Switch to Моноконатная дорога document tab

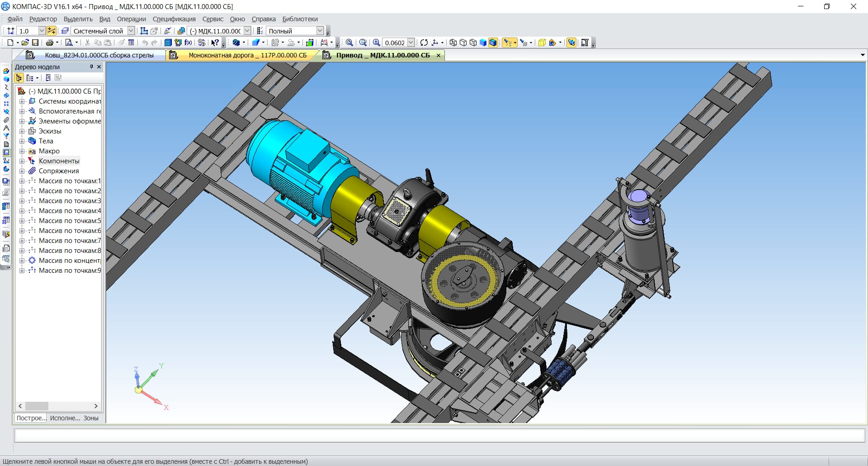pos(247,55)
